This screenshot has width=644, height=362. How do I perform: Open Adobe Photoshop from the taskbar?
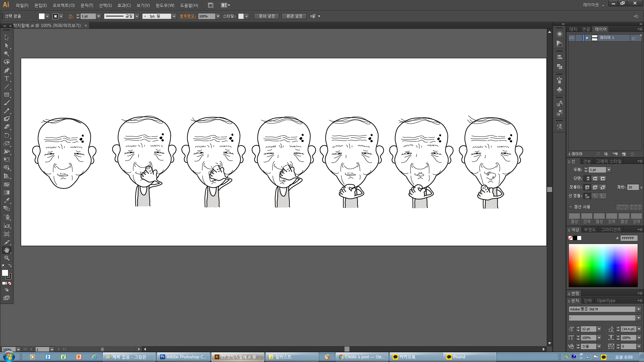click(183, 357)
